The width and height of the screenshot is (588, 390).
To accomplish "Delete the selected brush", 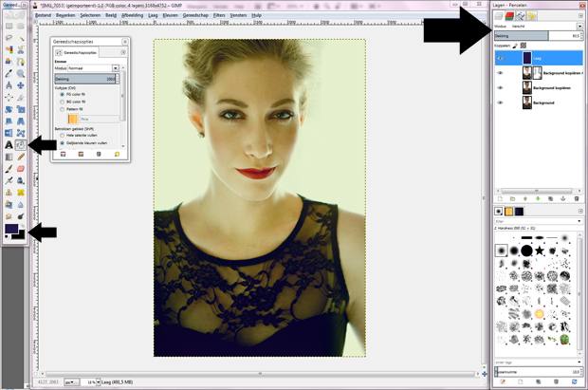I will [x=556, y=381].
